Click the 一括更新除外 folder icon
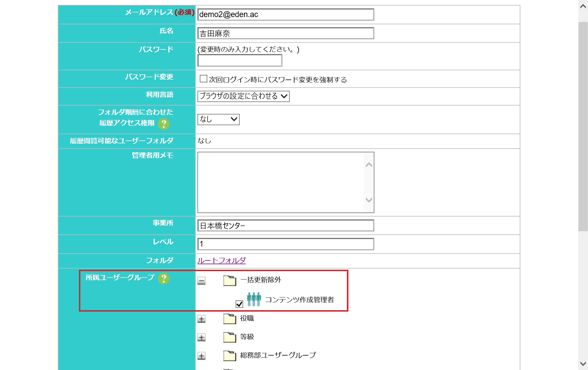The height and width of the screenshot is (370, 588). click(x=230, y=280)
